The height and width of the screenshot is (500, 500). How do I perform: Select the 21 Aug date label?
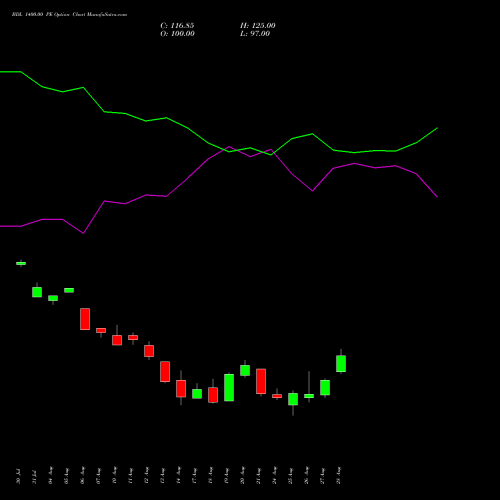[x=258, y=475]
